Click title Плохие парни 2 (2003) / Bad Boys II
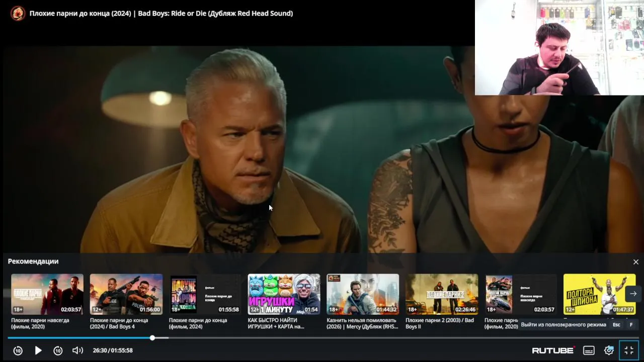The height and width of the screenshot is (362, 644). 440,323
